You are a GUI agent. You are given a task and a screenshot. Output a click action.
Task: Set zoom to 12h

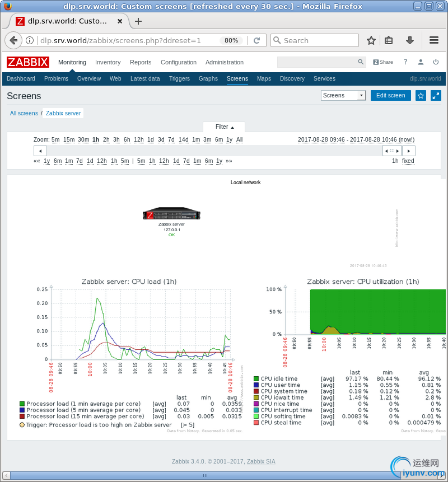(139, 139)
